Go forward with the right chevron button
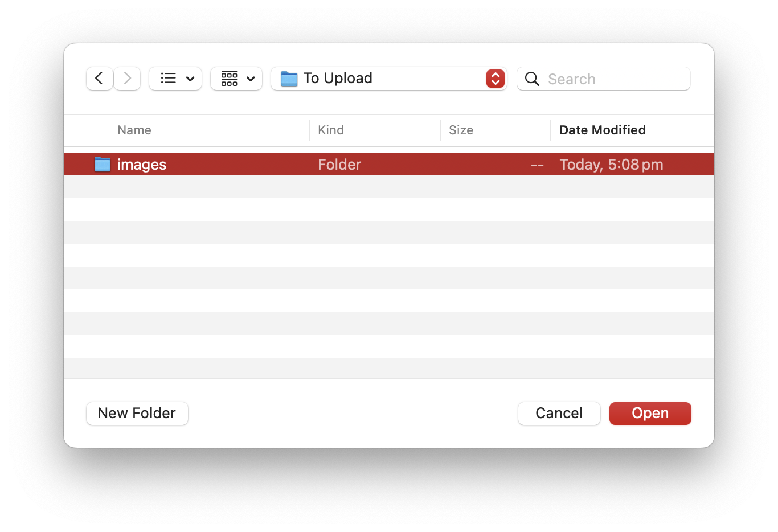This screenshot has width=778, height=532. [x=127, y=79]
